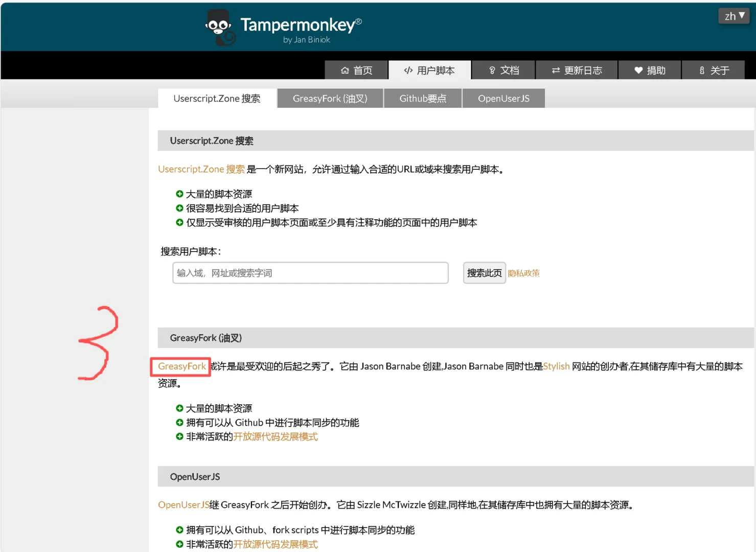Switch to OpenUserJS sub-tab
This screenshot has width=756, height=552.
[503, 98]
